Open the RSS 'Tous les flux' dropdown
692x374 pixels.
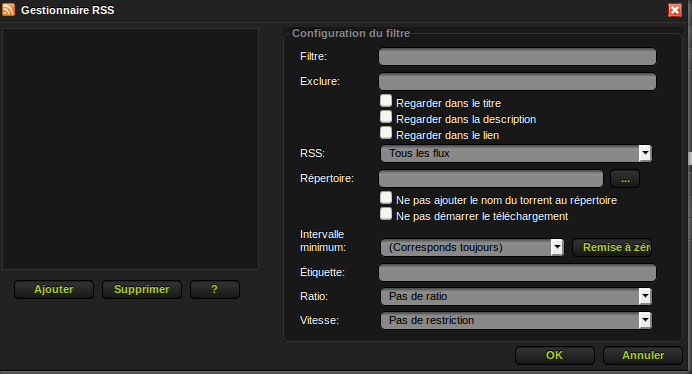click(x=516, y=154)
